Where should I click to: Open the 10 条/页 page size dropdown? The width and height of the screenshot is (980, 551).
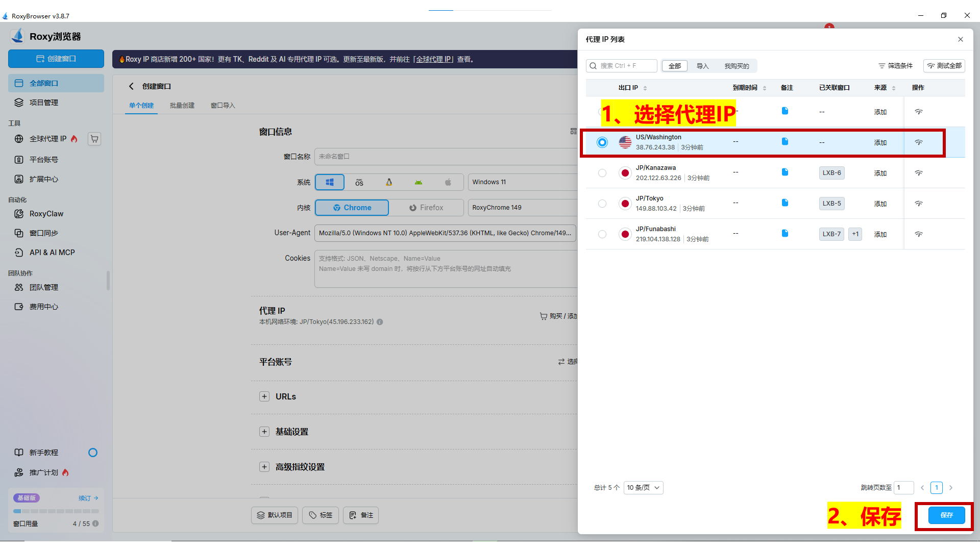pos(643,488)
